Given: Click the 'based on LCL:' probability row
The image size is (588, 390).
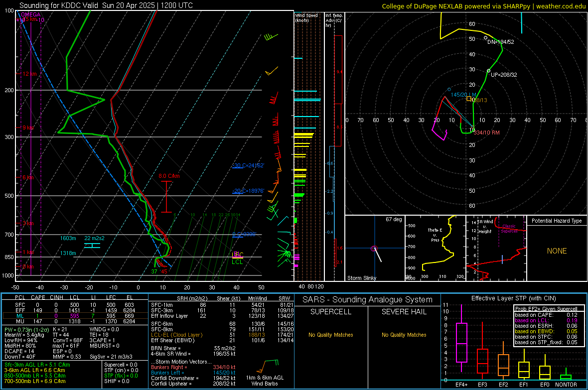Looking at the screenshot, I should [x=546, y=320].
